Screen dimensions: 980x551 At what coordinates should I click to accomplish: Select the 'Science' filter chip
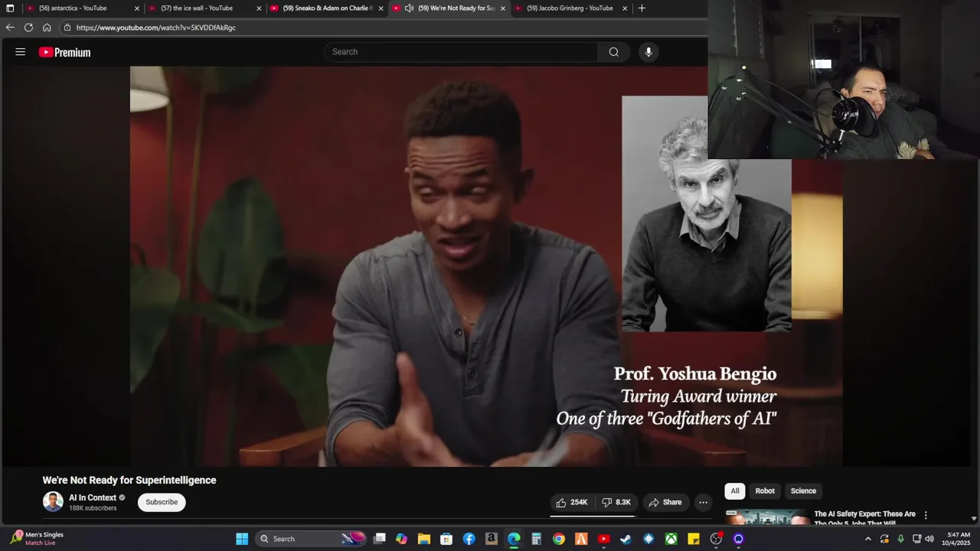coord(803,491)
